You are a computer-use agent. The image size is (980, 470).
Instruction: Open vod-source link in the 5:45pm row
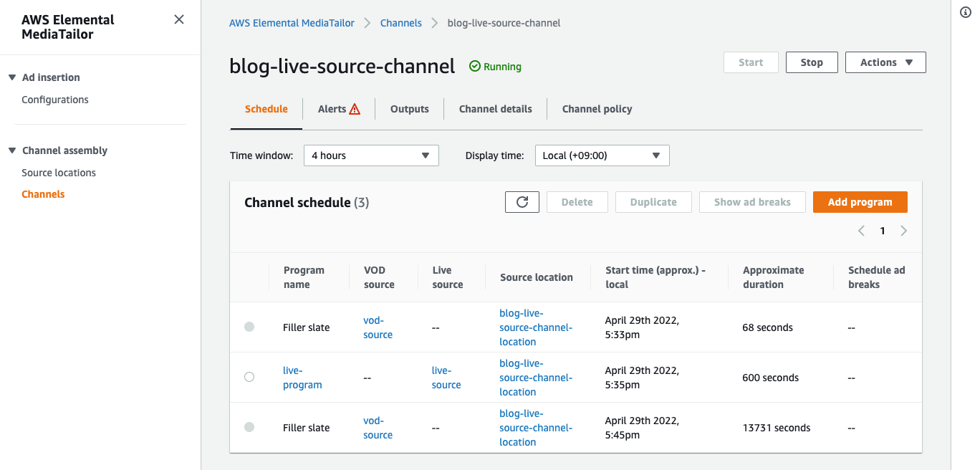tap(378, 428)
